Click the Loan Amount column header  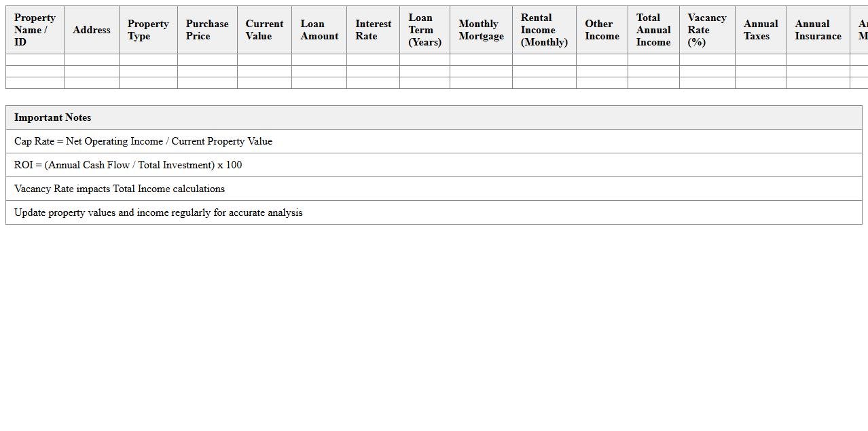click(319, 29)
